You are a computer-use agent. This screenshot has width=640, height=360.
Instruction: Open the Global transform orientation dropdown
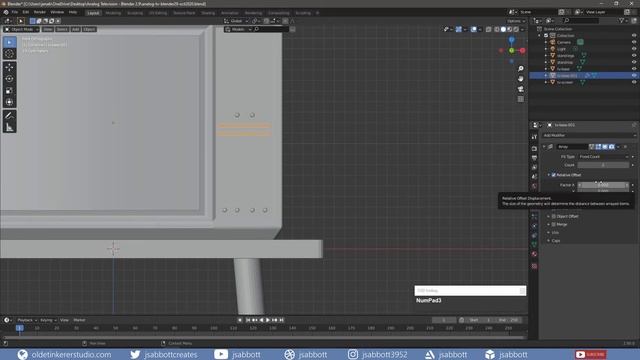click(x=236, y=21)
